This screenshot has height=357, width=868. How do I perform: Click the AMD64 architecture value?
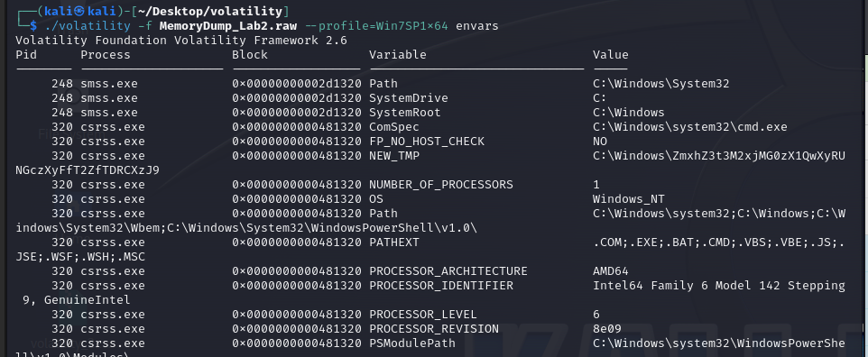coord(611,271)
